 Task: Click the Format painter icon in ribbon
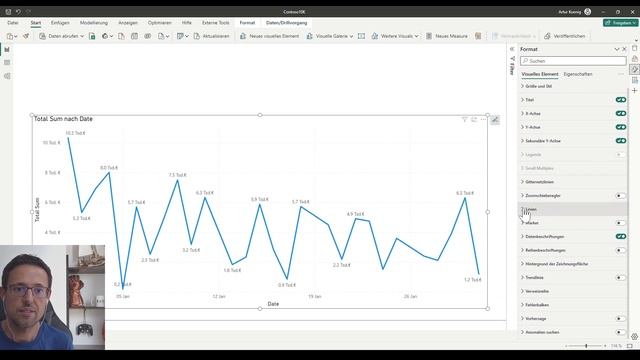(x=26, y=36)
